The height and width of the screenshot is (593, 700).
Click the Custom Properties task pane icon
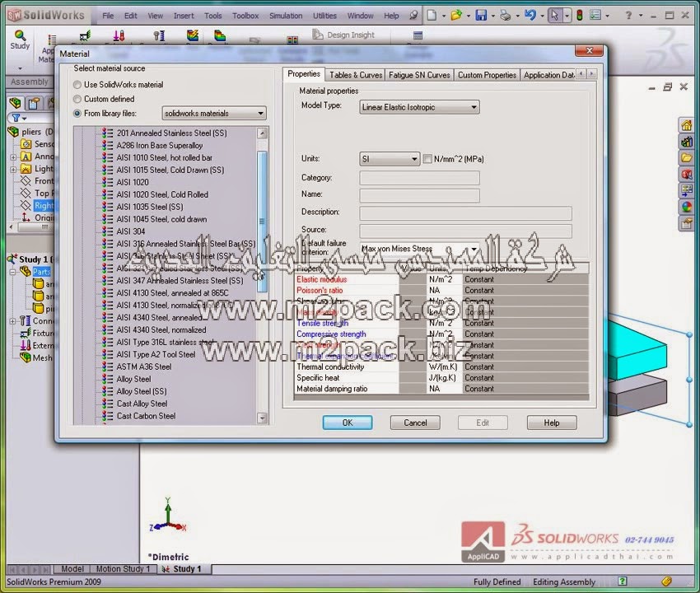click(x=686, y=223)
